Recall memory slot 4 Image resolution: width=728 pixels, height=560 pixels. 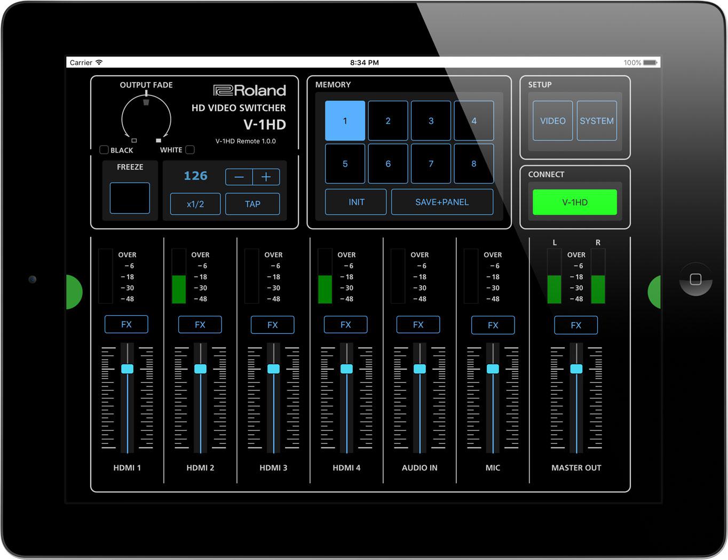click(473, 121)
